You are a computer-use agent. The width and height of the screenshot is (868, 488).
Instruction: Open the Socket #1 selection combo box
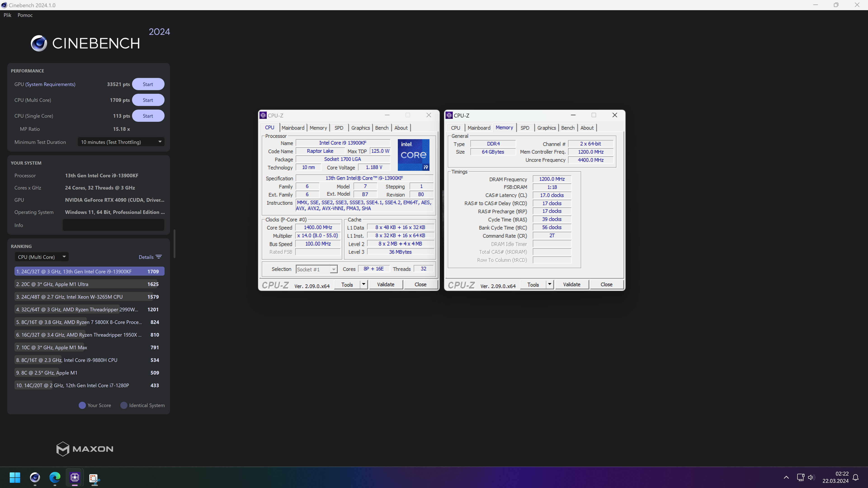[316, 269]
